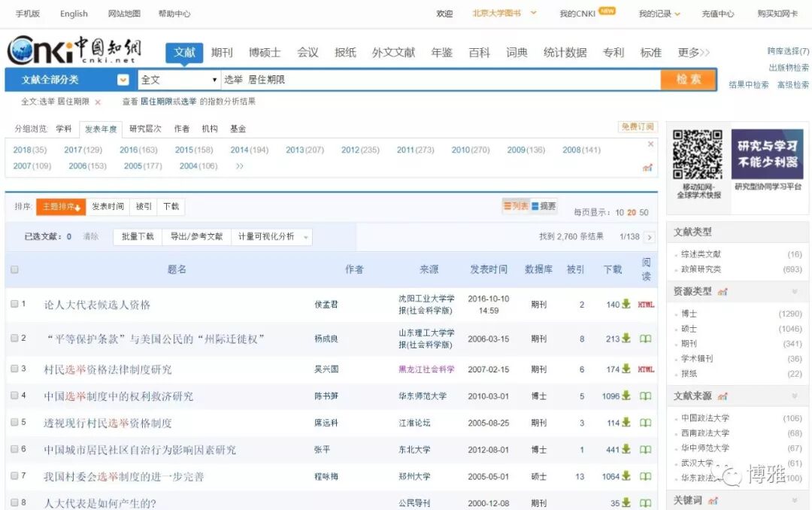Open HTML reading for 村民选举资格法律制度研究
The height and width of the screenshot is (510, 812).
point(646,369)
